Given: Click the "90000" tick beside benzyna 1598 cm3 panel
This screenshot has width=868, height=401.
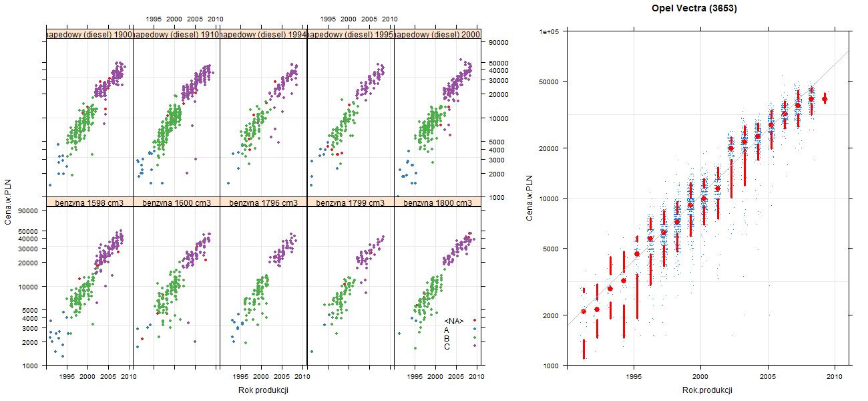Looking at the screenshot, I should point(28,211).
